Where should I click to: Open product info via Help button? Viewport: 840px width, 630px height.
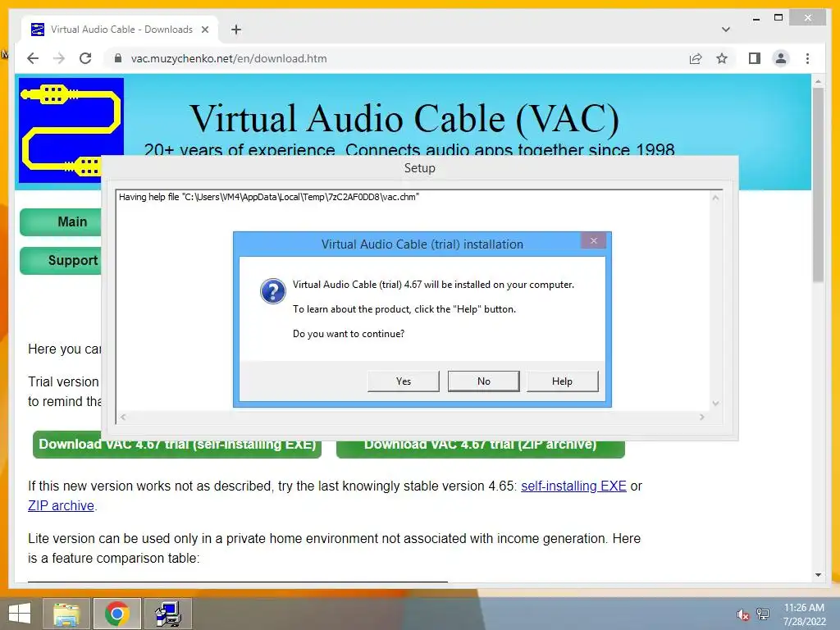coord(562,381)
